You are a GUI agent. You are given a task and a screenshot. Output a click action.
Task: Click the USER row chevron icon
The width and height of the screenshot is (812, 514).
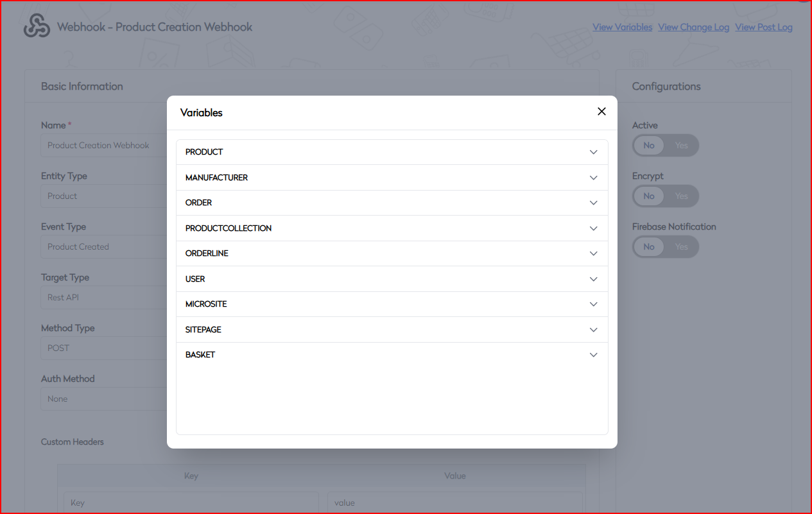point(593,279)
